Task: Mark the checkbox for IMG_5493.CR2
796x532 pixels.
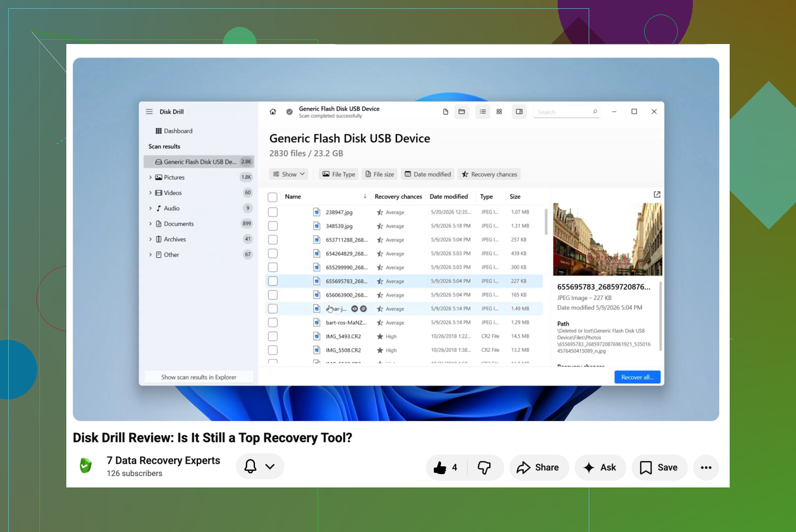Action: click(273, 337)
